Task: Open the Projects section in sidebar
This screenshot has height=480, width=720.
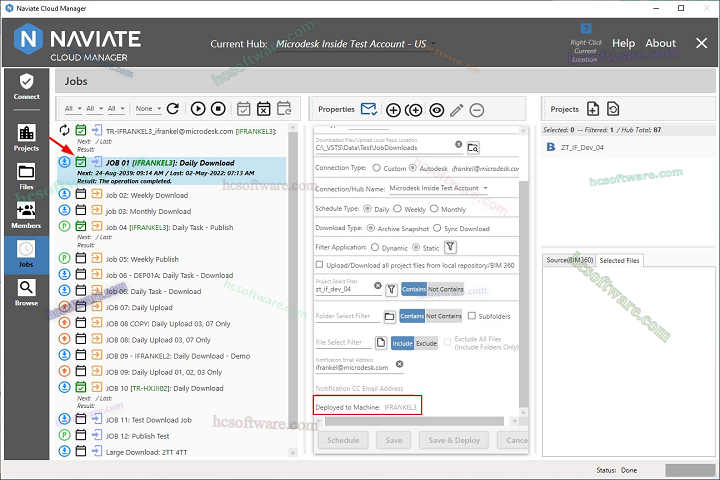Action: point(26,138)
